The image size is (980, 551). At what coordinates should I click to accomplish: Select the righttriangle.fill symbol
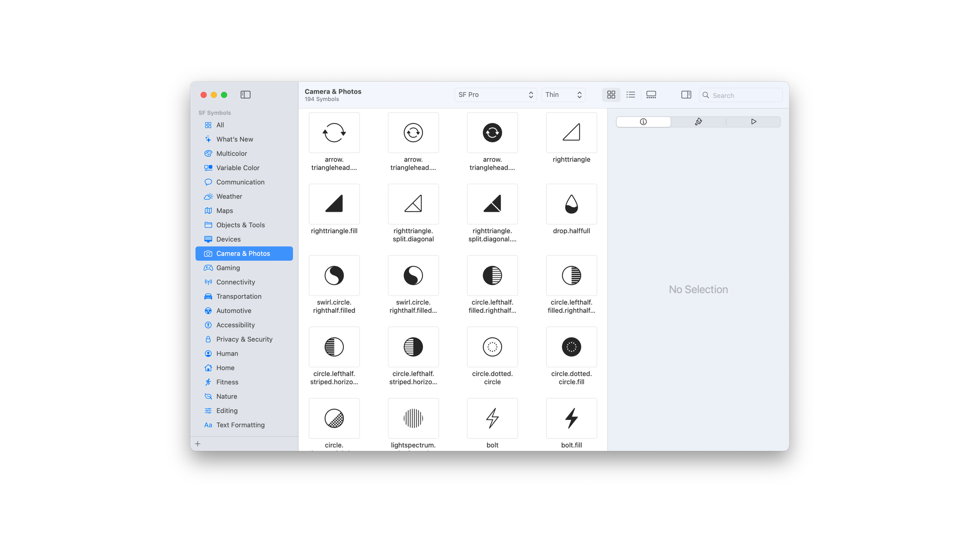click(x=334, y=204)
